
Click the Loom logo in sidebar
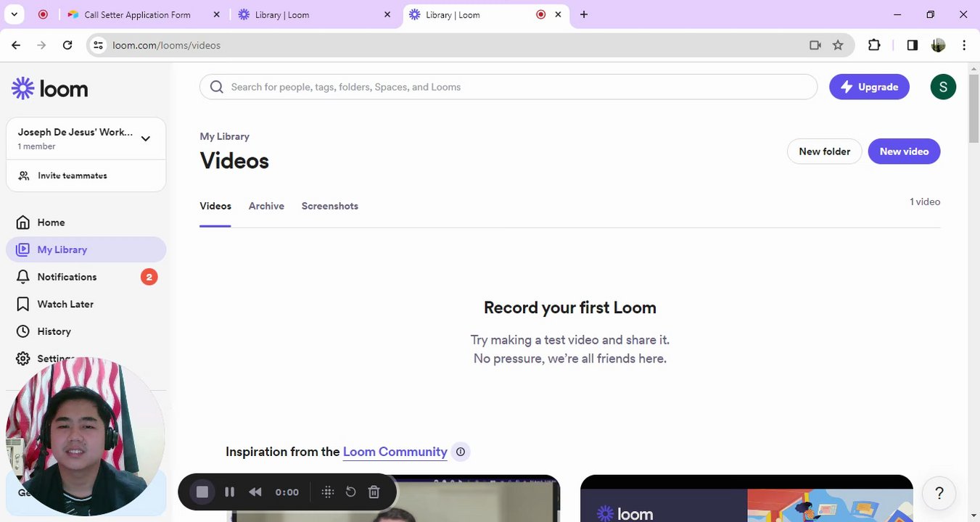click(49, 88)
